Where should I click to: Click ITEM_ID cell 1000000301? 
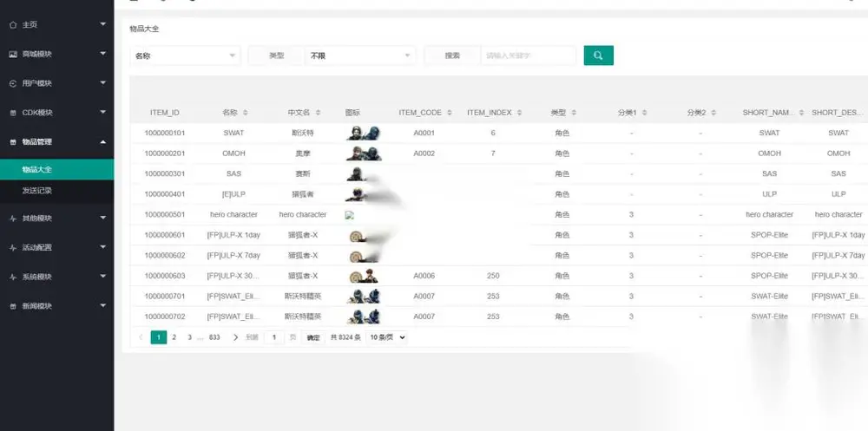[x=165, y=174]
